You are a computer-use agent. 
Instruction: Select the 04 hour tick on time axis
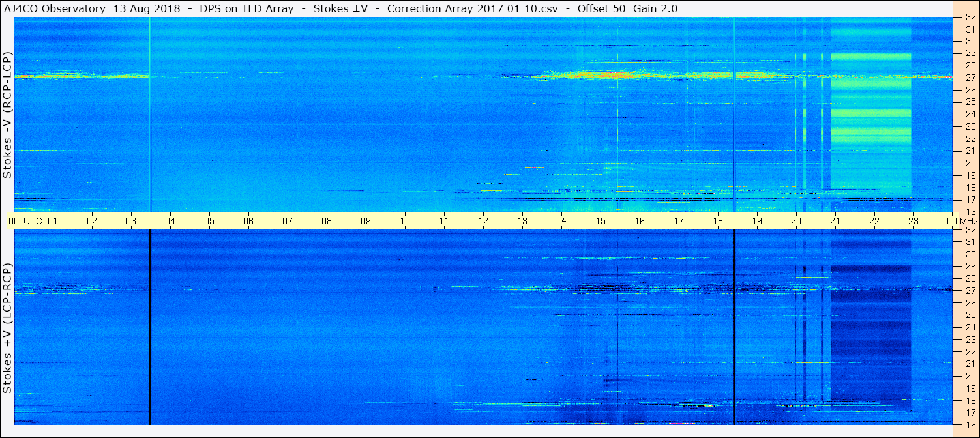[170, 221]
